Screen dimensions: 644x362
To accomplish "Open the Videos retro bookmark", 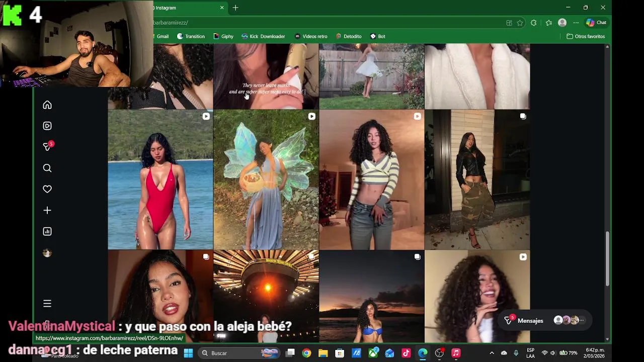I will point(311,36).
